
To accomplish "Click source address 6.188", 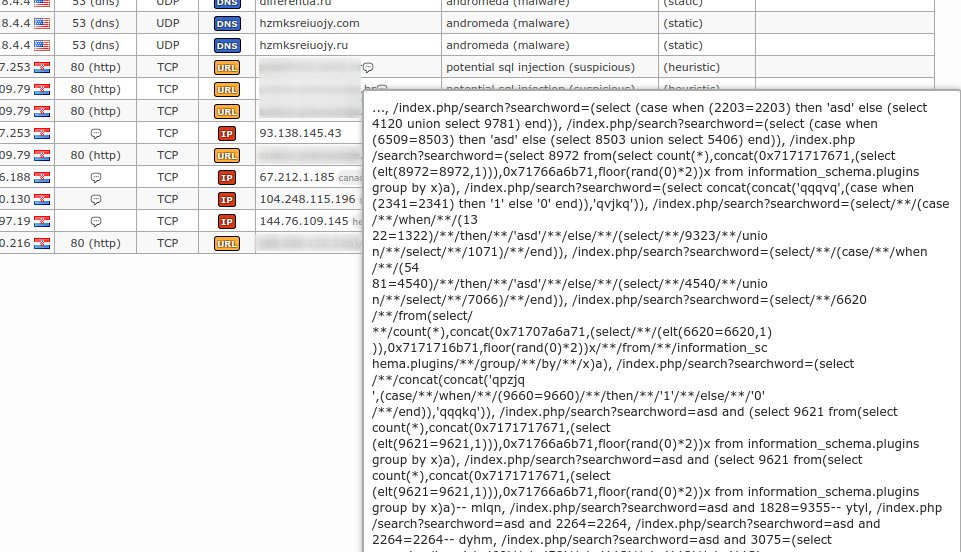I will [x=15, y=177].
